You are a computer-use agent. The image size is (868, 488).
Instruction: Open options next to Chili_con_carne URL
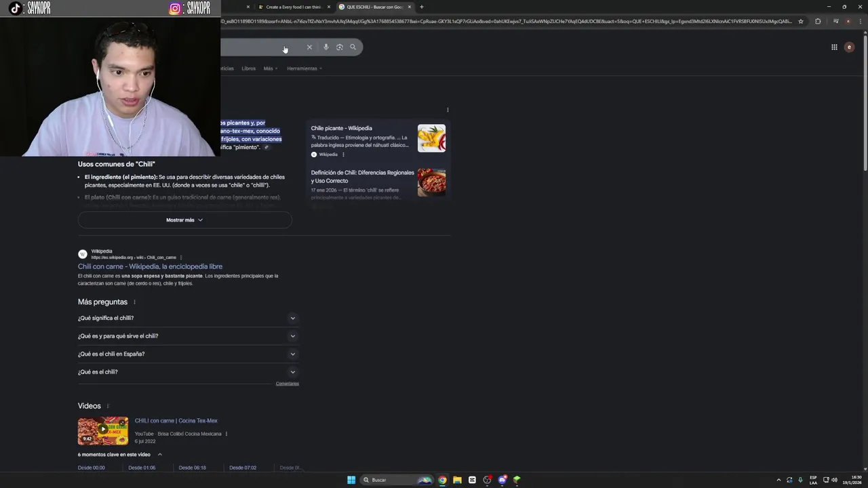point(181,258)
